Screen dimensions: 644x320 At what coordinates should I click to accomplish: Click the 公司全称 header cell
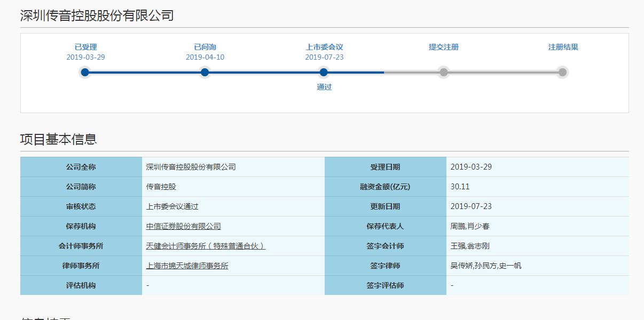81,167
